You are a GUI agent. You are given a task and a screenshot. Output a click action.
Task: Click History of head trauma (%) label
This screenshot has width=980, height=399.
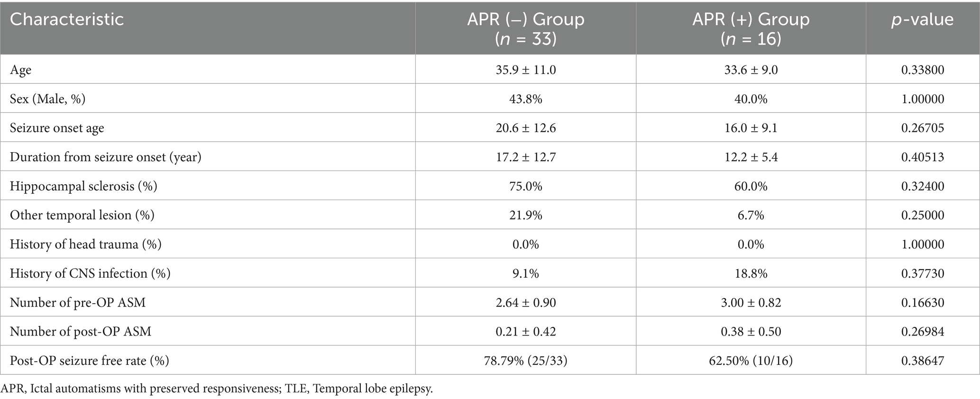tap(85, 245)
